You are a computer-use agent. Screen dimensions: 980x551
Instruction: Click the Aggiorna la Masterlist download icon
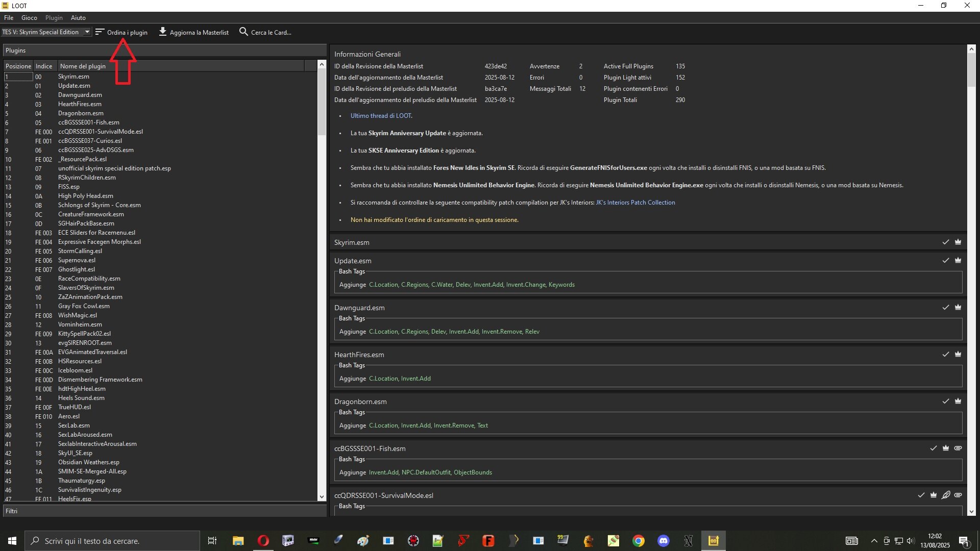(x=163, y=32)
